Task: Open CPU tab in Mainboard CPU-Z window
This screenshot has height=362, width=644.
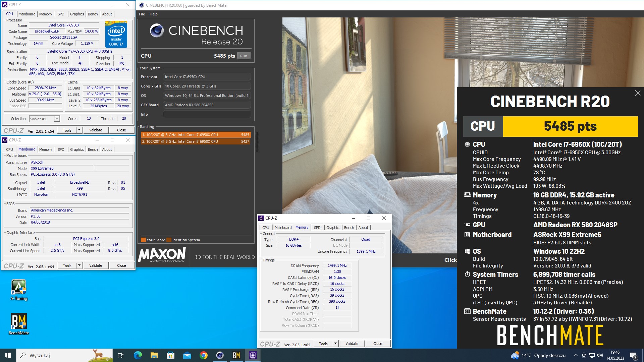Action: click(x=9, y=149)
